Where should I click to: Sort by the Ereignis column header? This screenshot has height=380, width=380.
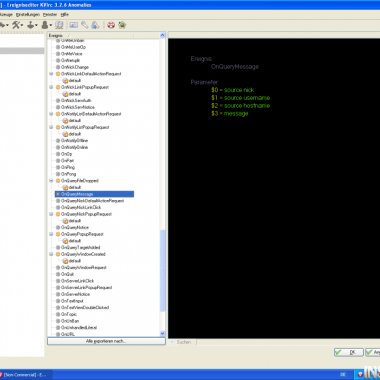coord(91,35)
